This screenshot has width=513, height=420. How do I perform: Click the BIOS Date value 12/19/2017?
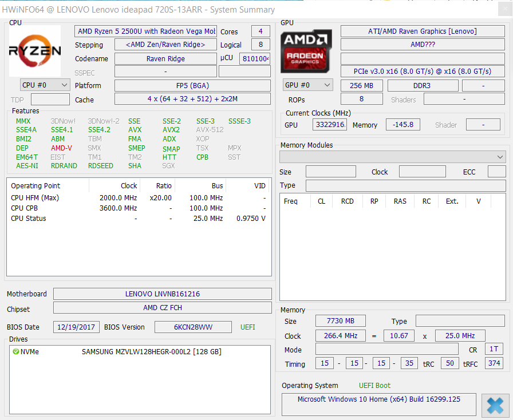pyautogui.click(x=76, y=327)
